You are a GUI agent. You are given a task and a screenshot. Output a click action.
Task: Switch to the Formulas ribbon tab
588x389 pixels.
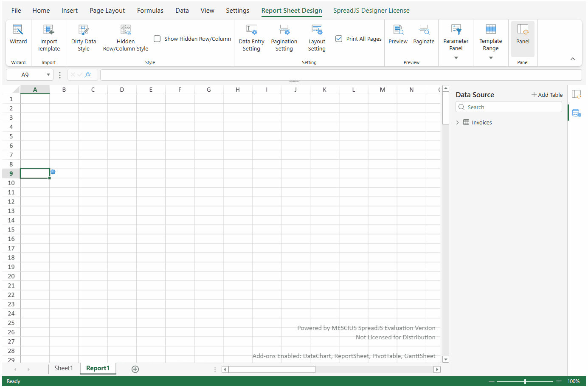[x=150, y=11]
